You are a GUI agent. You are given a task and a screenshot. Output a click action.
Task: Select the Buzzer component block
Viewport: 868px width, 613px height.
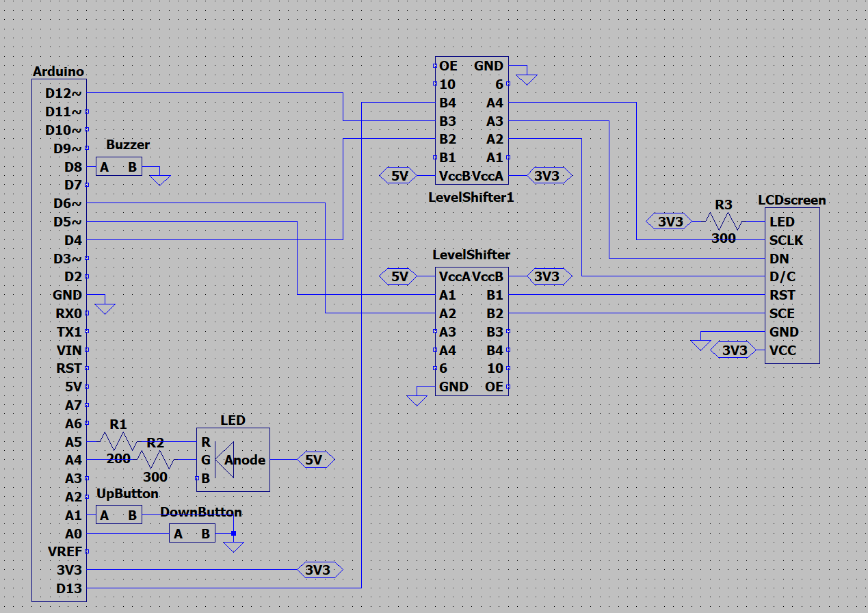coord(119,166)
